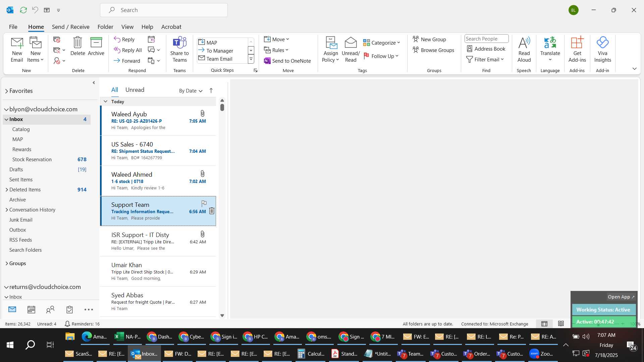This screenshot has height=362, width=644.
Task: Expand the Groups section
Action: point(7,263)
